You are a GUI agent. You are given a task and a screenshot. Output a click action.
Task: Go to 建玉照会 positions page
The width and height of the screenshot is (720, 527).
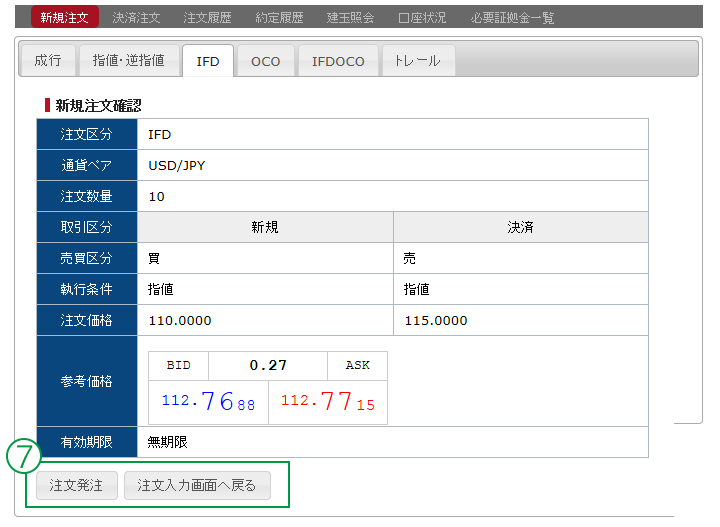(350, 18)
